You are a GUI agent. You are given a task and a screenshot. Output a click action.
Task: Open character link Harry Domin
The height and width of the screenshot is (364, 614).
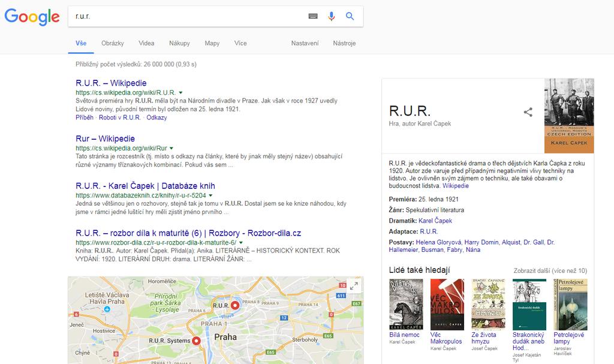point(481,242)
